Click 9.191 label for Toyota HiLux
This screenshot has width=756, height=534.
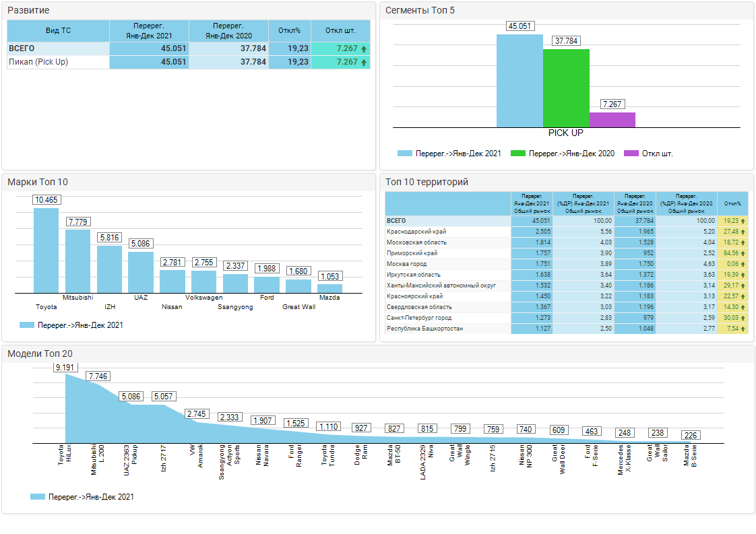coord(65,368)
